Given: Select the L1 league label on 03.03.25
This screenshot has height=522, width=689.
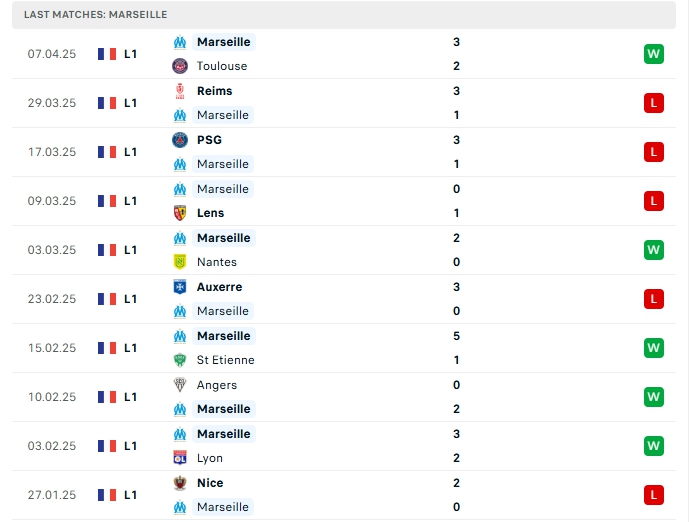Looking at the screenshot, I should (131, 250).
